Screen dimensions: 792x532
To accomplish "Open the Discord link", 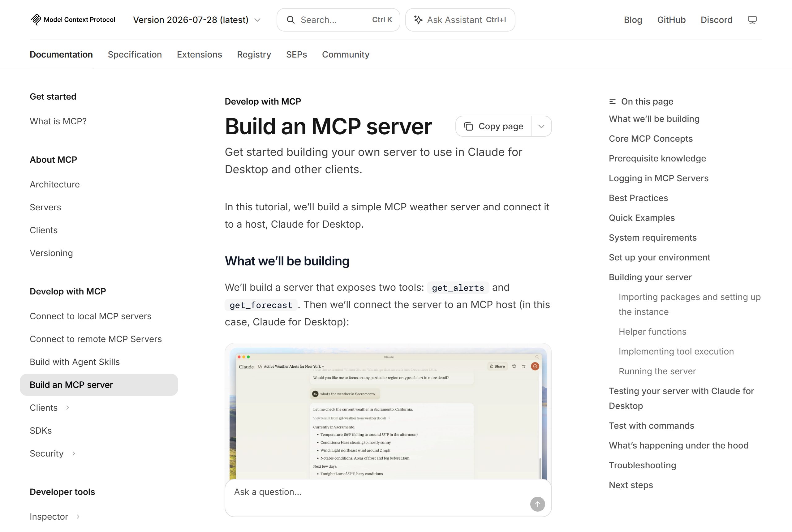I will pyautogui.click(x=716, y=20).
